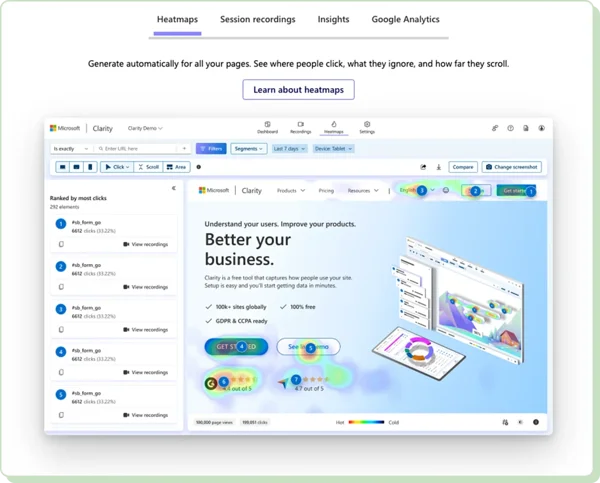Viewport: 600px width, 483px height.
Task: Copy selector in rank 4 card
Action: 61,372
